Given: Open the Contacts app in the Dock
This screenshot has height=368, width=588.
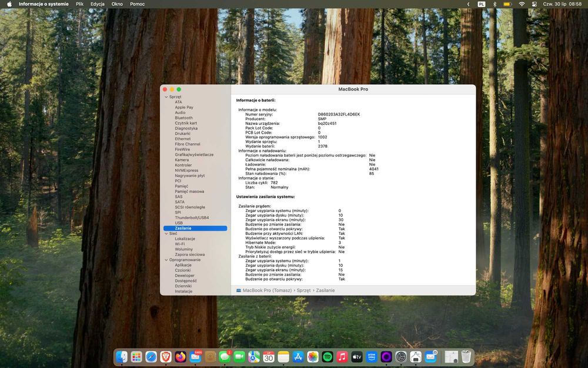Looking at the screenshot, I should point(210,357).
